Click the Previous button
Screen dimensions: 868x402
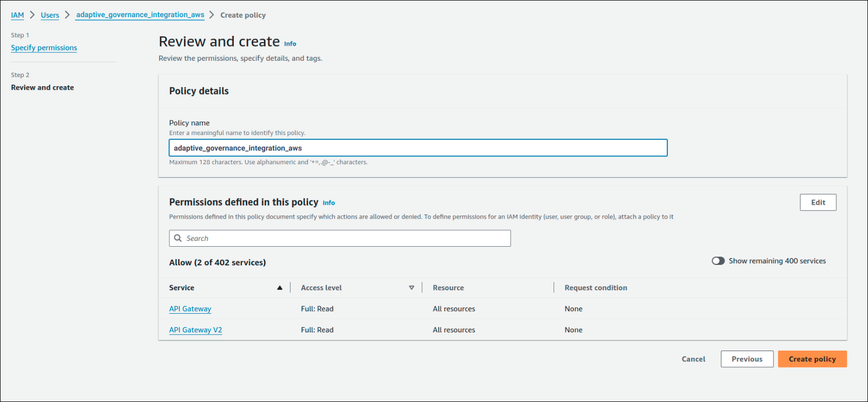pyautogui.click(x=746, y=359)
